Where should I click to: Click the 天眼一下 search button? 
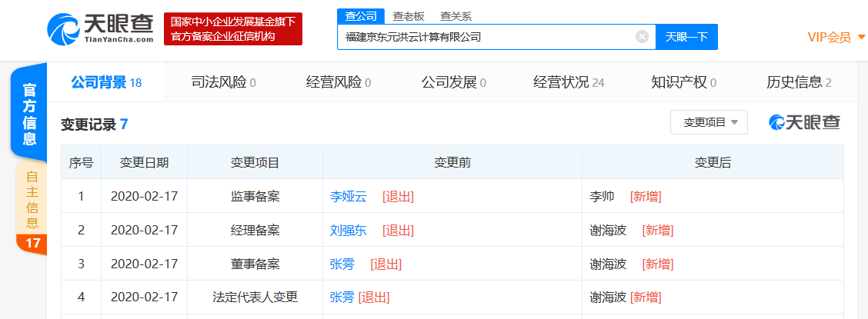click(x=686, y=37)
